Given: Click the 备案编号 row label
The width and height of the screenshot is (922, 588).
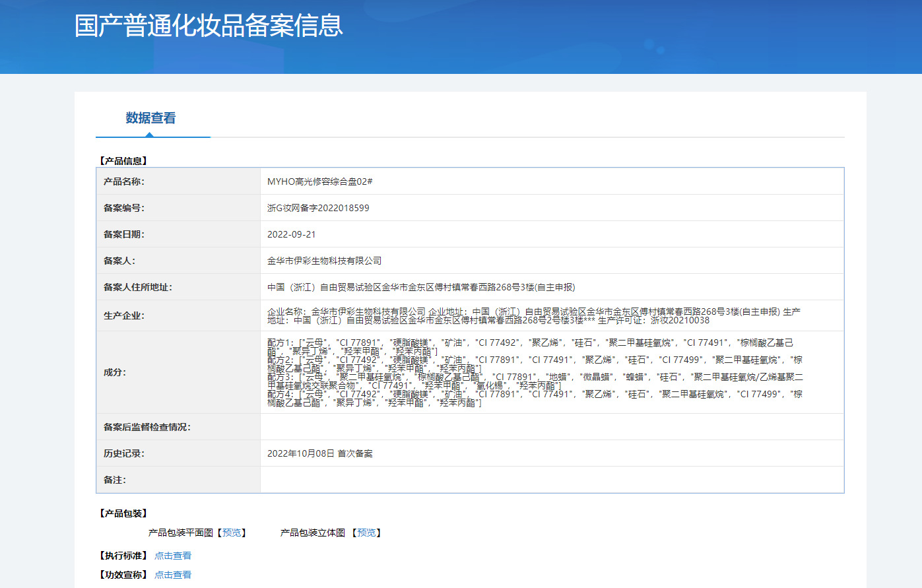Looking at the screenshot, I should pyautogui.click(x=124, y=208).
